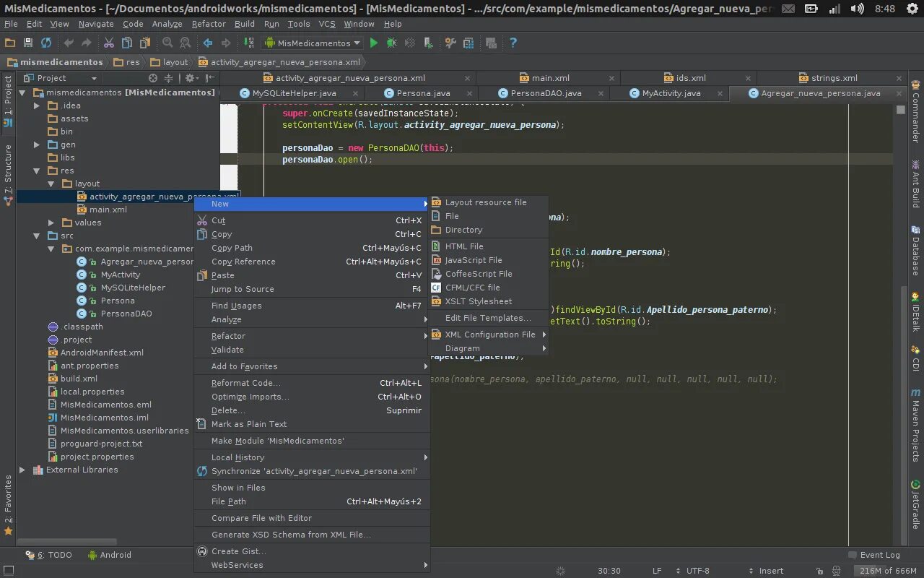The height and width of the screenshot is (578, 924).
Task: Expand External Libraries node
Action: pyautogui.click(x=22, y=470)
